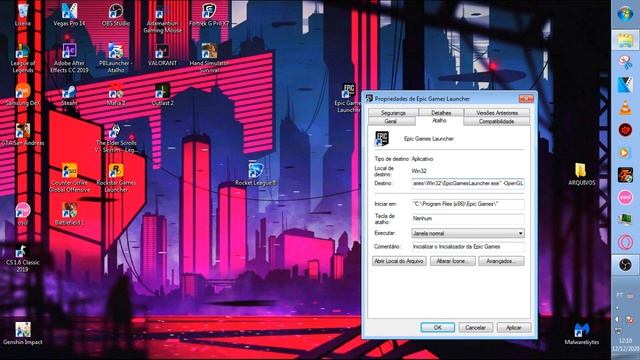This screenshot has width=640, height=360.
Task: Select the Rocket League desktop icon
Action: tap(256, 174)
